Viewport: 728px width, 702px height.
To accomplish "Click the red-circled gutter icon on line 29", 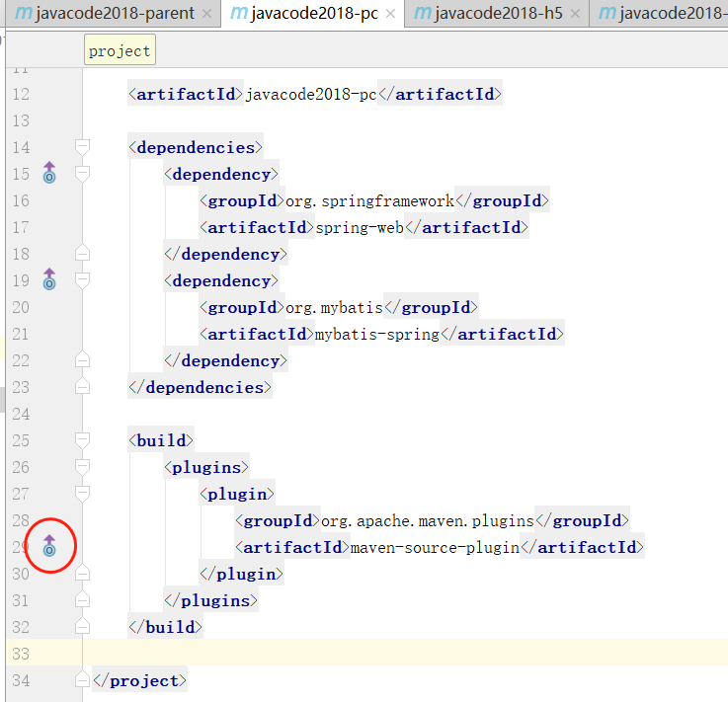I will [x=49, y=545].
